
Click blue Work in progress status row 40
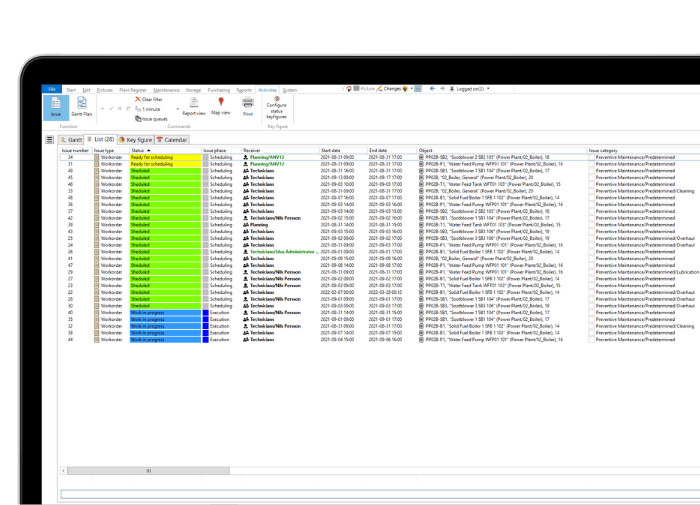pyautogui.click(x=165, y=313)
